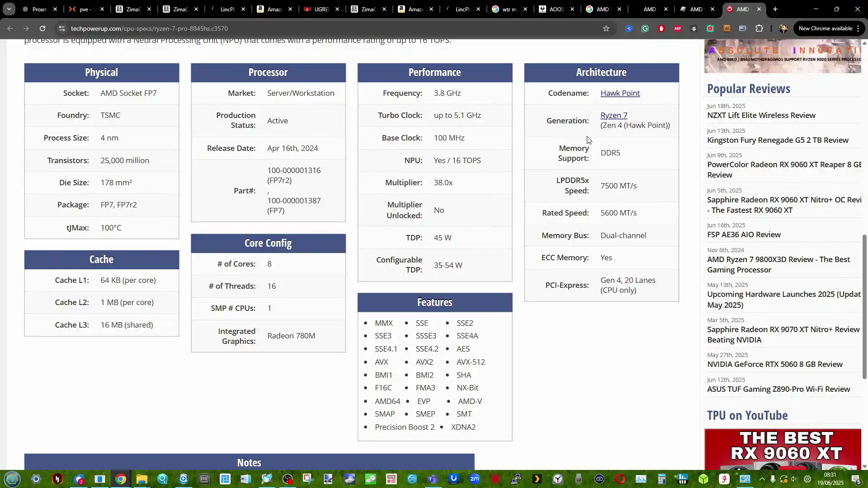Open AMD Ryzen 7 9800X3D Review link
This screenshot has height=488, width=868.
(778, 264)
